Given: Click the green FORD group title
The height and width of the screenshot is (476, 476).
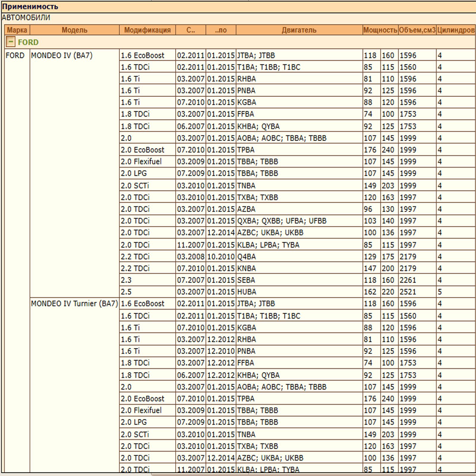Looking at the screenshot, I should (x=28, y=42).
